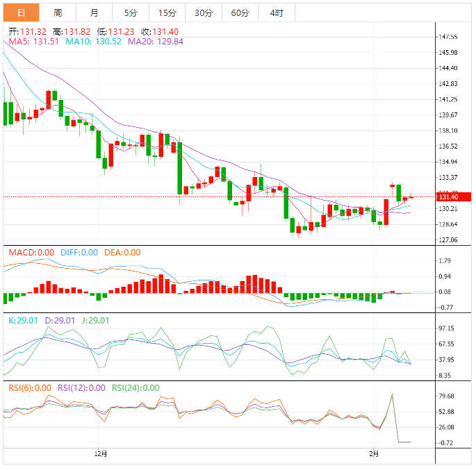Open the 月 (monthly) chart tab

[94, 12]
